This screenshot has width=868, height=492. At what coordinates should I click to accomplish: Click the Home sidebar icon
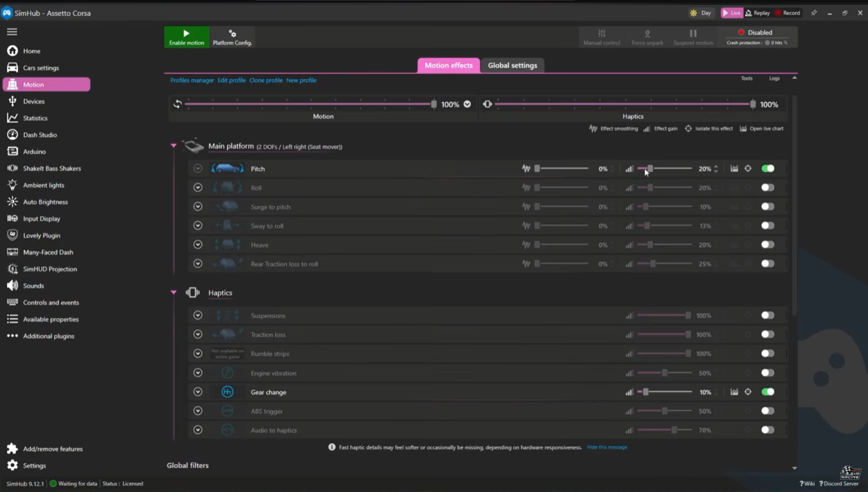(x=12, y=51)
